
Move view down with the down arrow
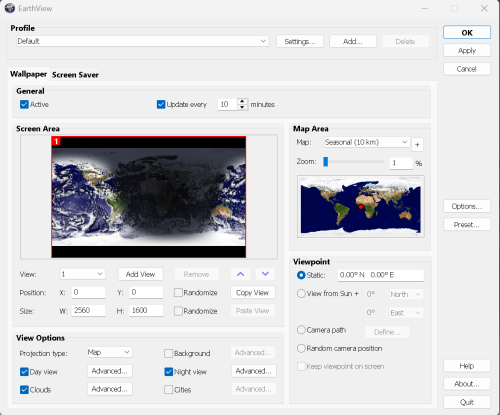(265, 274)
